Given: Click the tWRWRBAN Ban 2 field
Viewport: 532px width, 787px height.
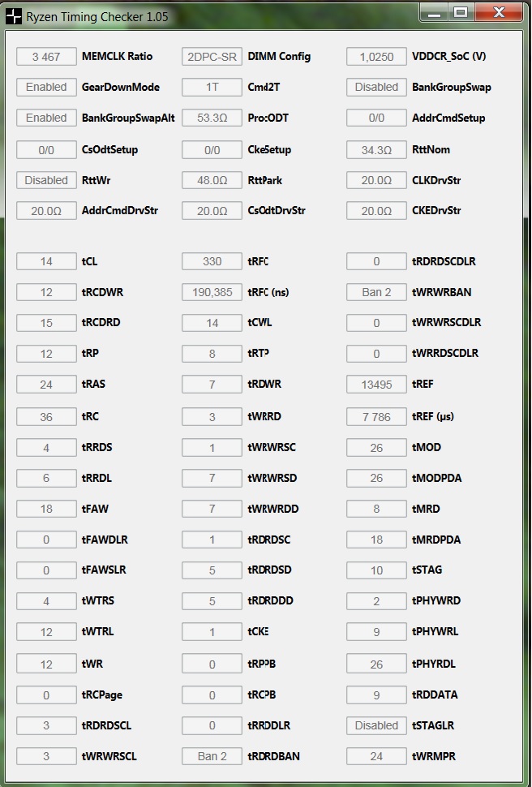Looking at the screenshot, I should [x=376, y=292].
